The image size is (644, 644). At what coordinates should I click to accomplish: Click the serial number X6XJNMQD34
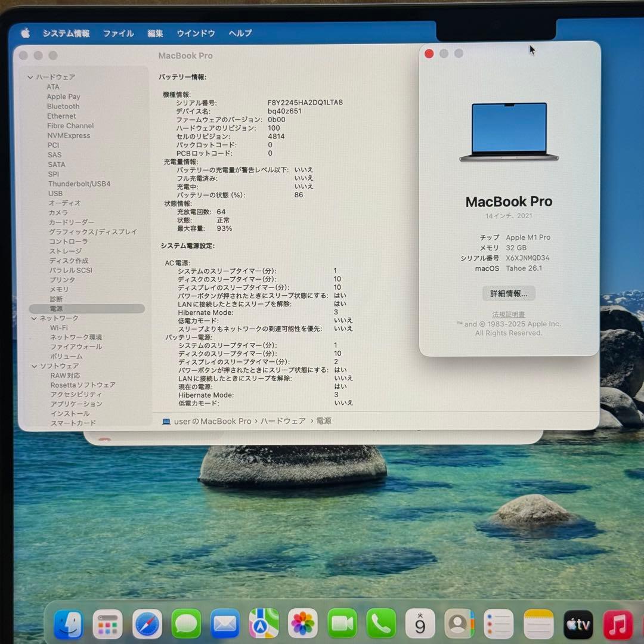pos(527,258)
